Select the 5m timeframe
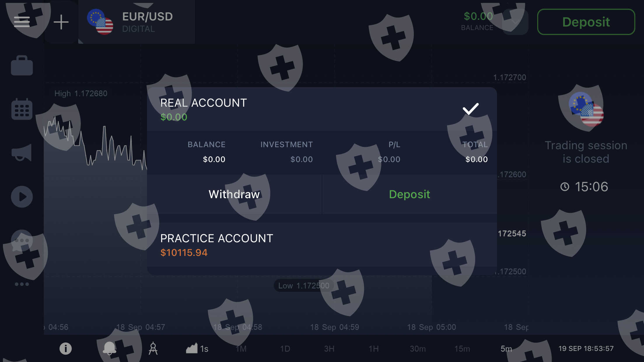This screenshot has height=362, width=644. click(506, 349)
